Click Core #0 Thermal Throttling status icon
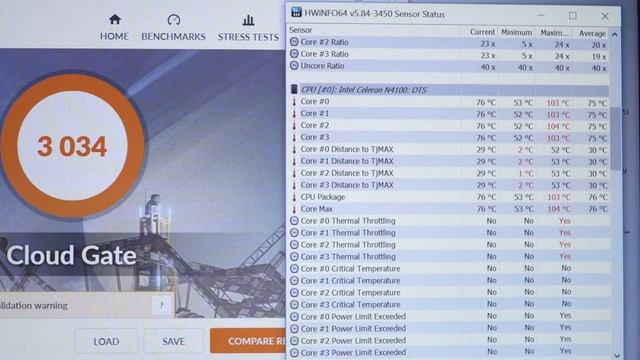 (294, 220)
